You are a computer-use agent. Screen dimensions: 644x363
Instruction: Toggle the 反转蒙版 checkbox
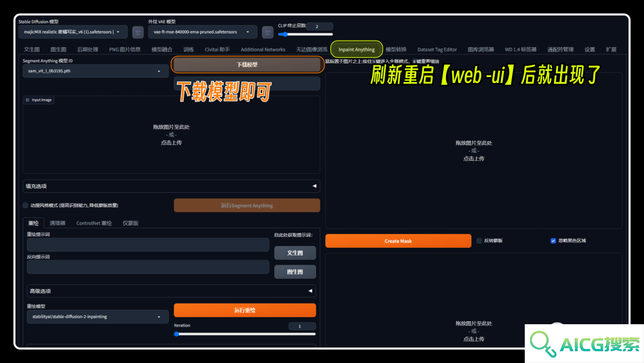click(x=479, y=241)
